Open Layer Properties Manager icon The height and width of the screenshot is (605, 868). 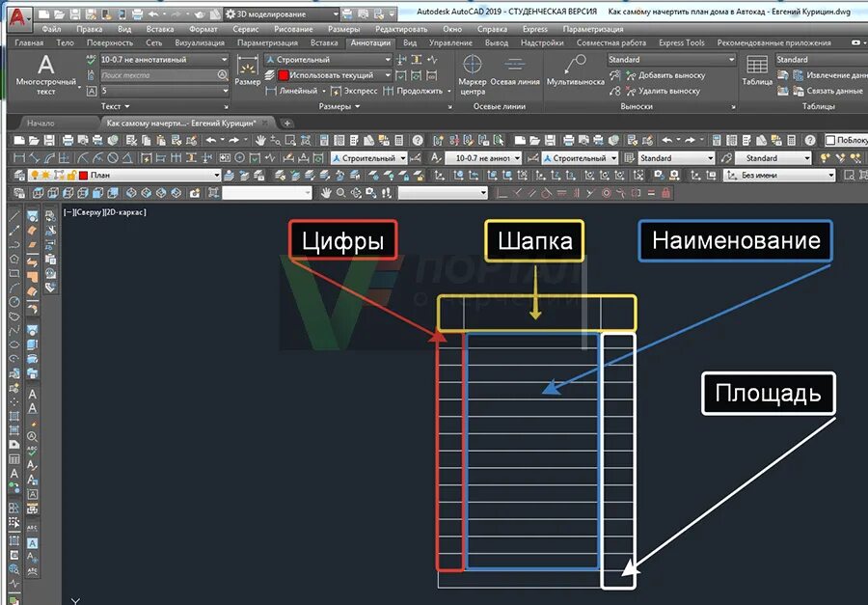coord(19,176)
